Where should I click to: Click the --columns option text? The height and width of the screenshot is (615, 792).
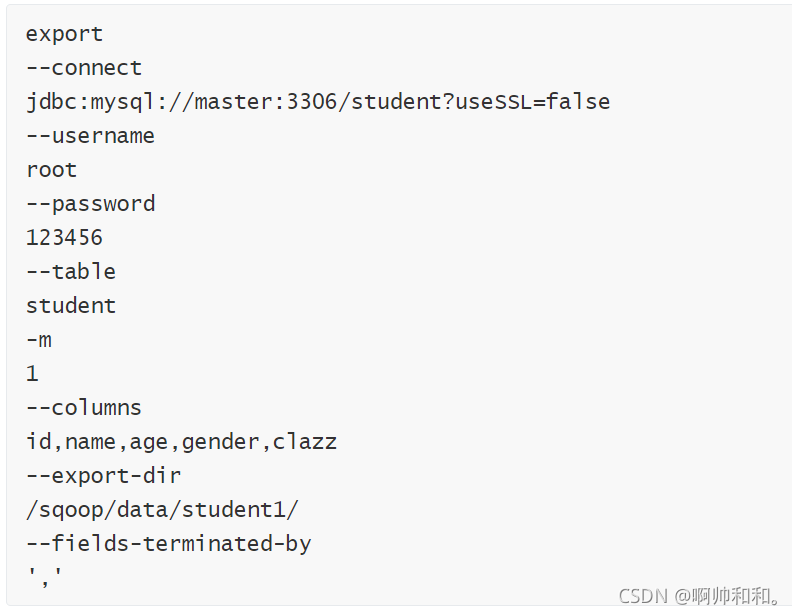click(x=84, y=407)
